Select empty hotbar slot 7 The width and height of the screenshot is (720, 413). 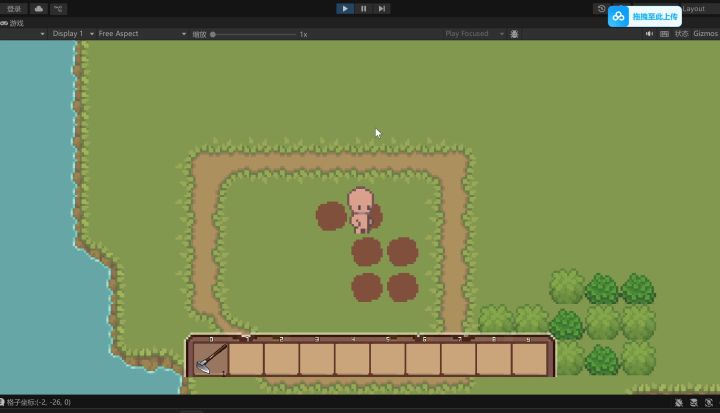click(x=458, y=359)
